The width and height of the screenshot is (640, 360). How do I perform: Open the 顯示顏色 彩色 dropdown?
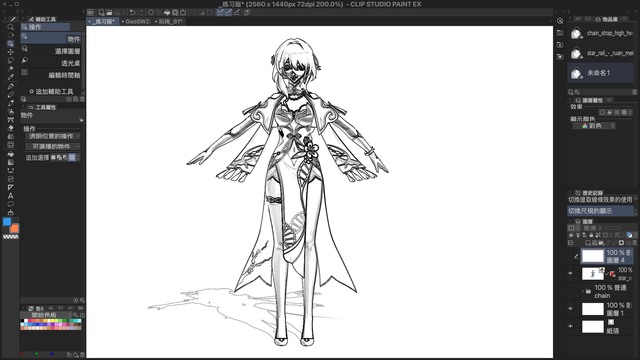click(593, 126)
